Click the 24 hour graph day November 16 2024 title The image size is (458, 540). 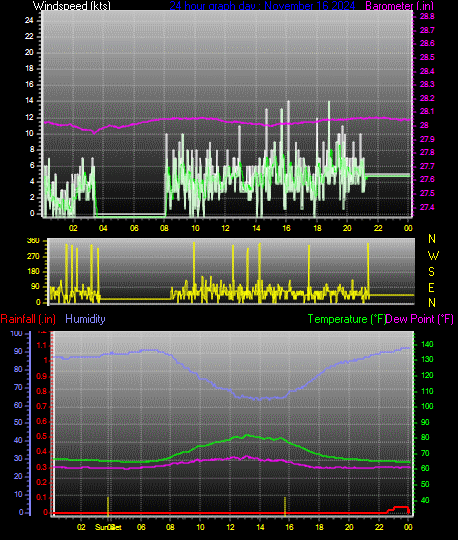262,6
